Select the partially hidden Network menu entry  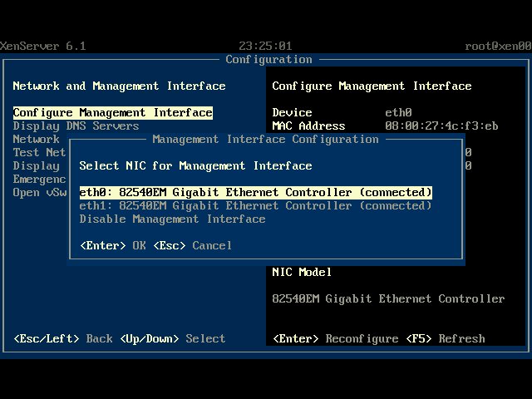pos(37,139)
